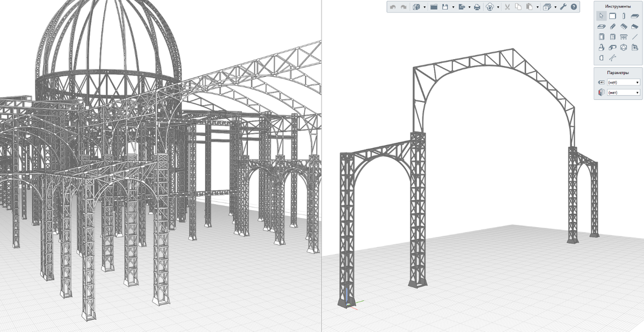
Task: Select the wall tool in Инструменты
Action: pos(612,16)
